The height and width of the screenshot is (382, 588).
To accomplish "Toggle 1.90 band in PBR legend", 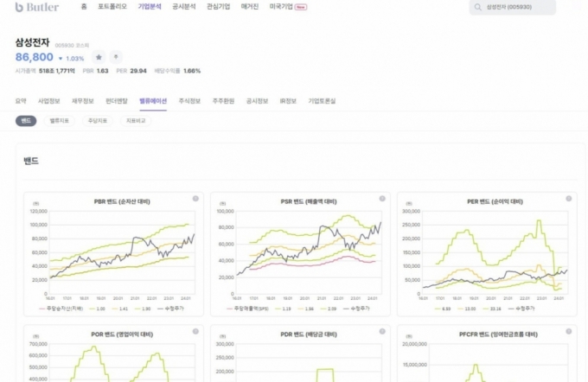I will 143,309.
